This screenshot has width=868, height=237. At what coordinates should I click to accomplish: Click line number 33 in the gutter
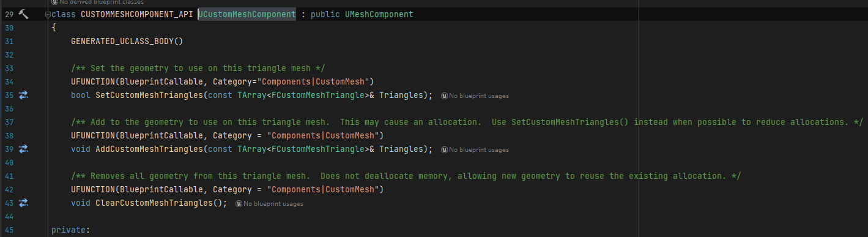coord(9,68)
